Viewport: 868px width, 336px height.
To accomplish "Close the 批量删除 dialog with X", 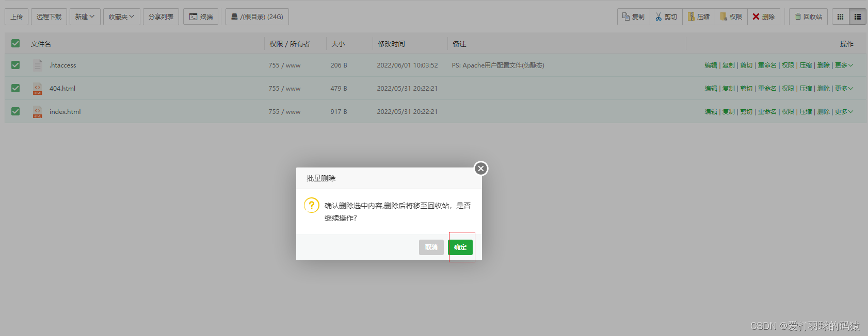I will (x=481, y=169).
